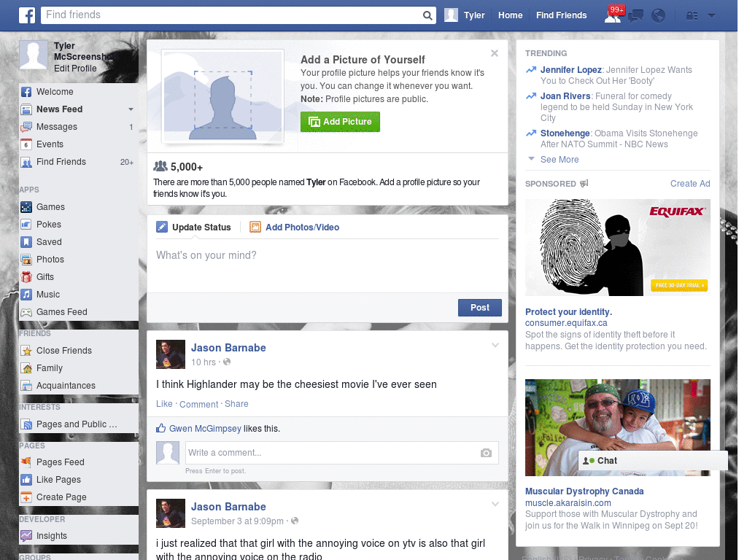The width and height of the screenshot is (747, 560).
Task: Click the Facebook logo icon
Action: [x=27, y=15]
